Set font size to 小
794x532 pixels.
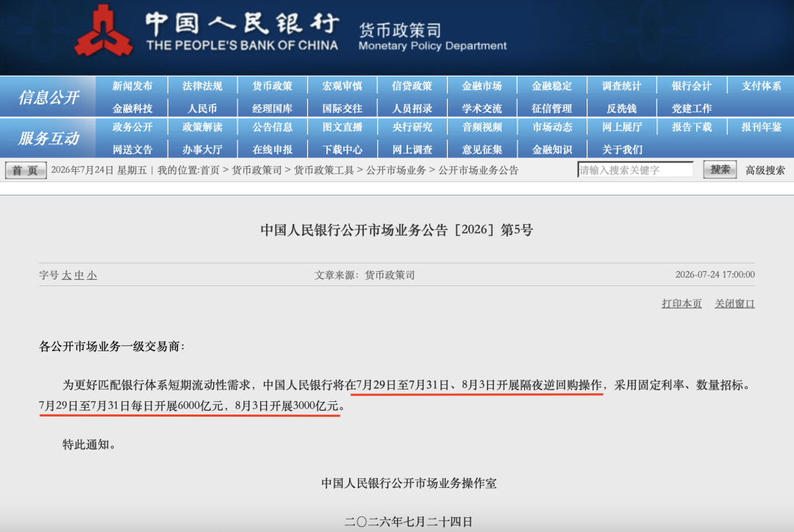click(x=92, y=276)
